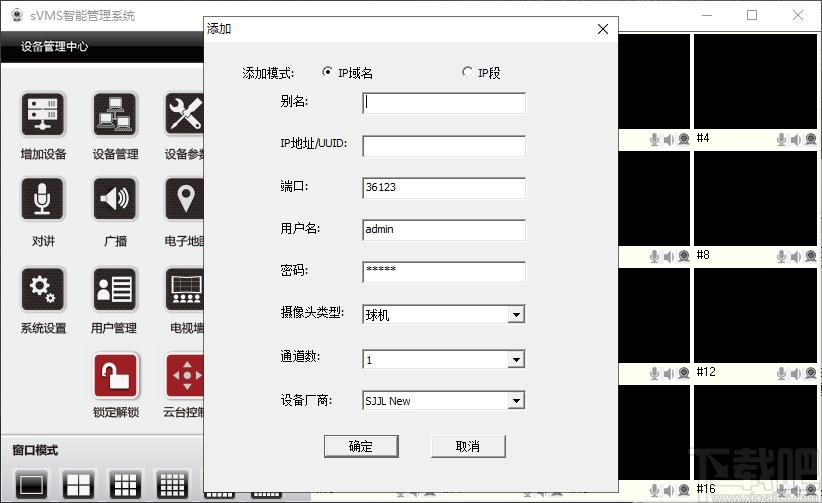Click the red 锁定解锁 lock icon
The width and height of the screenshot is (822, 503).
[x=116, y=376]
